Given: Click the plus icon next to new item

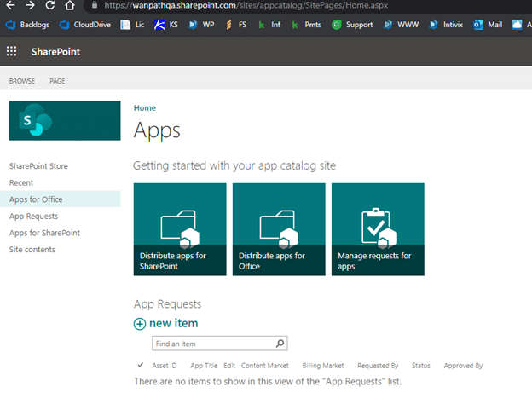Looking at the screenshot, I should (140, 324).
